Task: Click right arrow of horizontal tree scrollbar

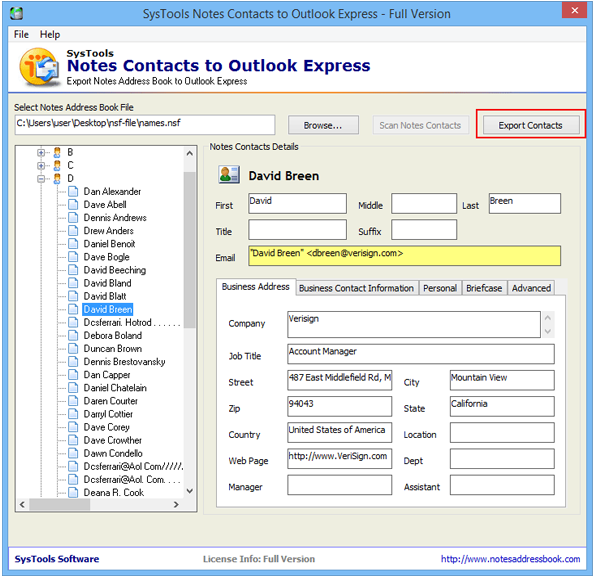Action: pos(176,504)
